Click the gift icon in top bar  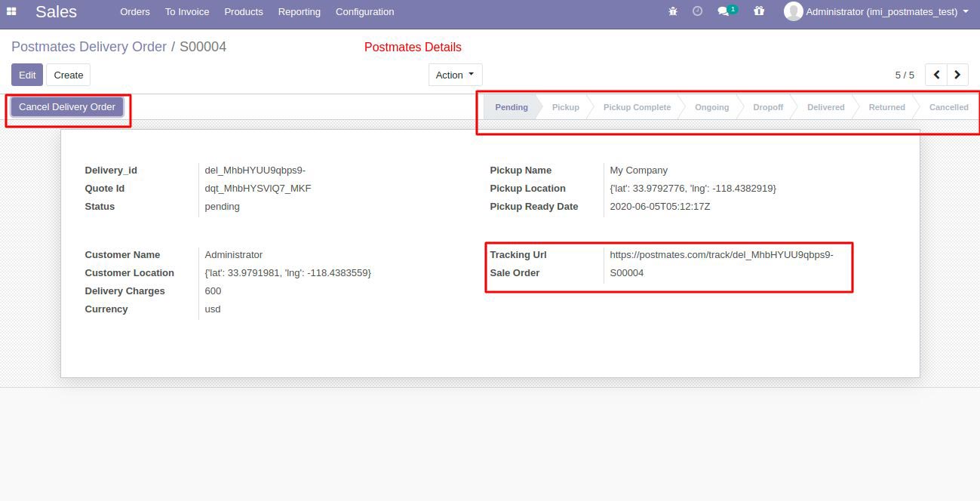click(x=759, y=11)
